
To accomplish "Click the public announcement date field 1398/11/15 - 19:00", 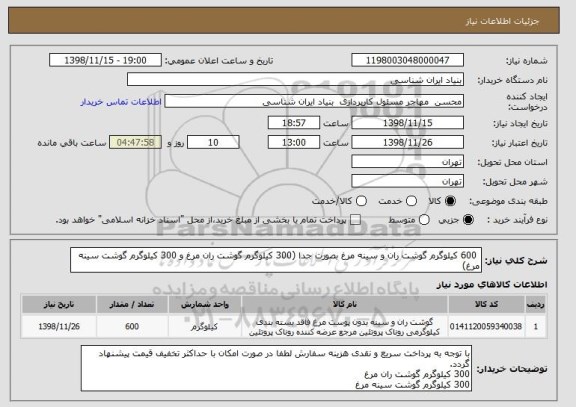I will point(105,60).
